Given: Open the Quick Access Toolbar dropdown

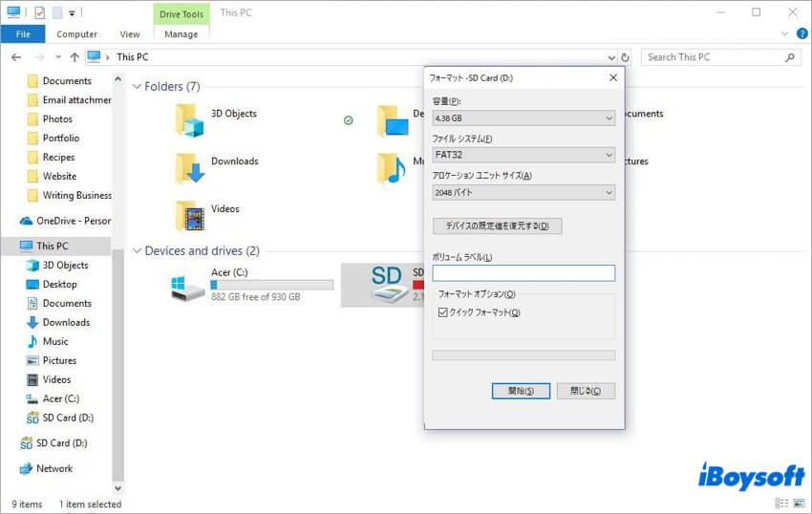Looking at the screenshot, I should tap(72, 13).
